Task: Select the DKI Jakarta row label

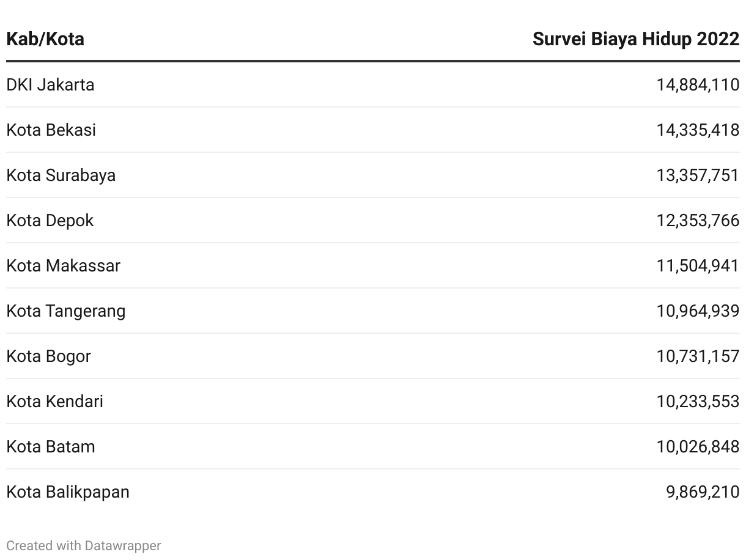Action: coord(50,84)
